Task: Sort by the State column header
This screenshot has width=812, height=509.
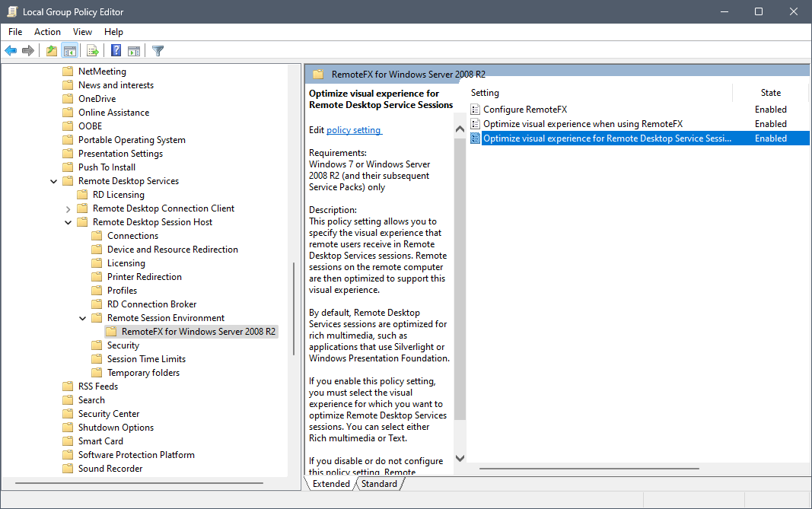Action: point(771,93)
